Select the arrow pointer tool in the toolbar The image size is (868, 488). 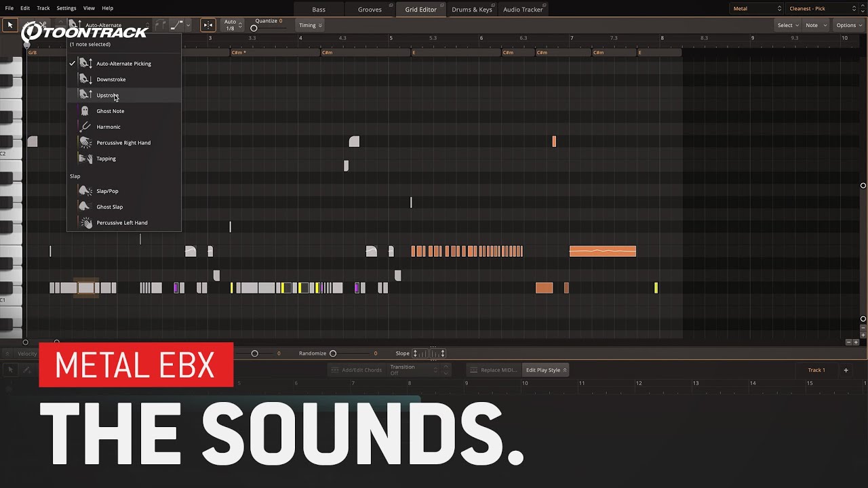[x=10, y=25]
